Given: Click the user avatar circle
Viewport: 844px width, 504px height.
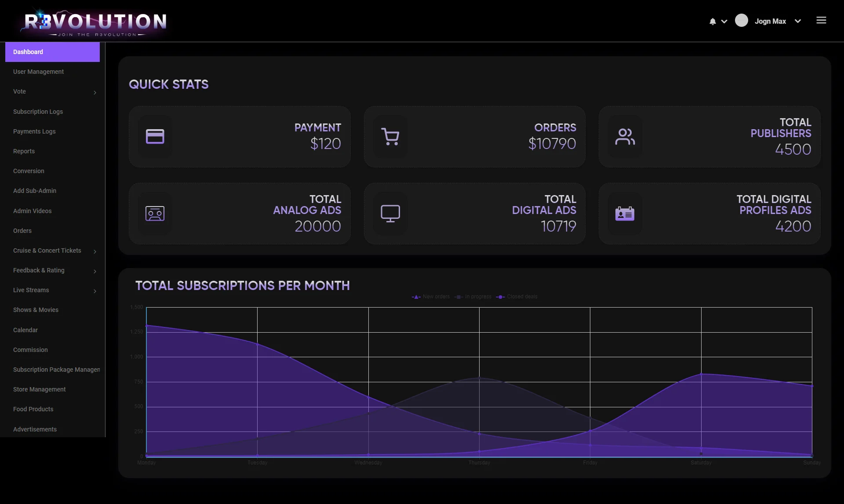Looking at the screenshot, I should [x=742, y=21].
